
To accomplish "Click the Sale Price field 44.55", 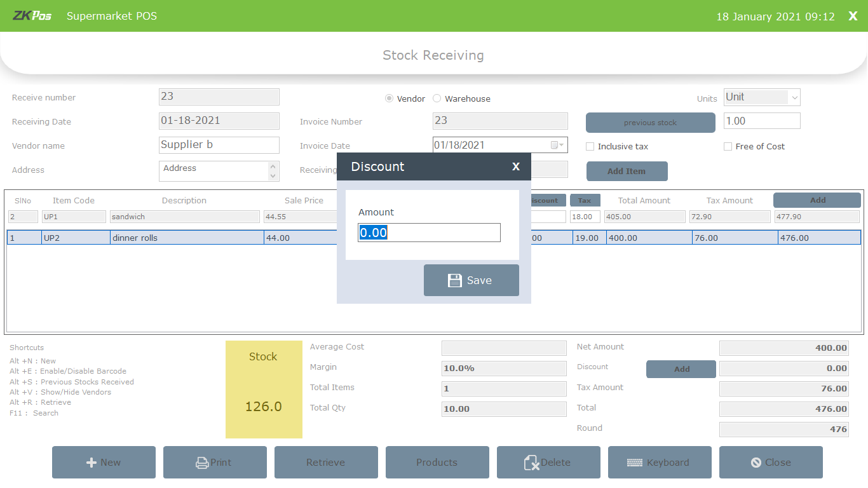I will coord(301,217).
